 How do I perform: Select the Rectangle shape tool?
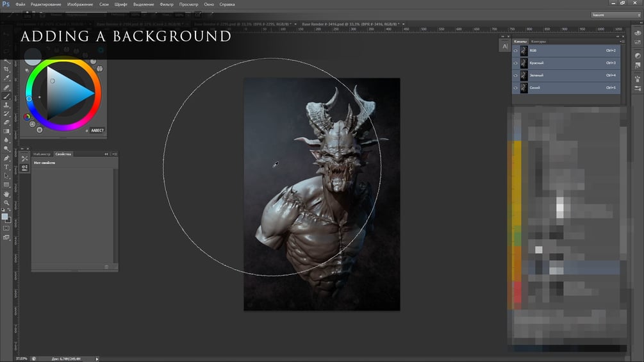(6, 185)
